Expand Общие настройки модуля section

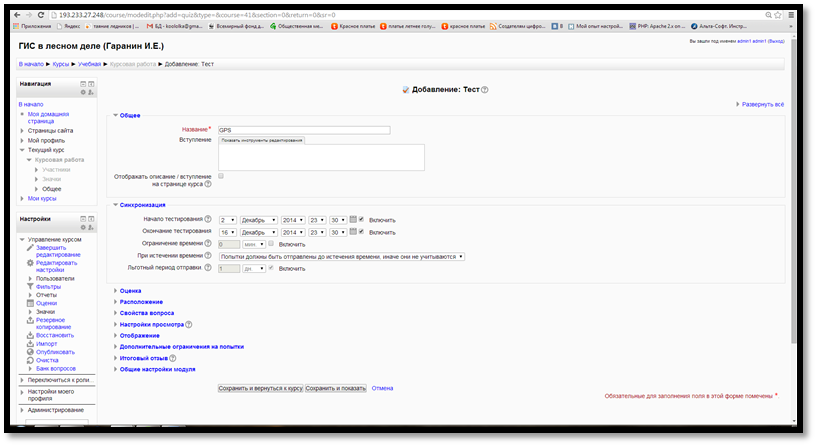[157, 369]
